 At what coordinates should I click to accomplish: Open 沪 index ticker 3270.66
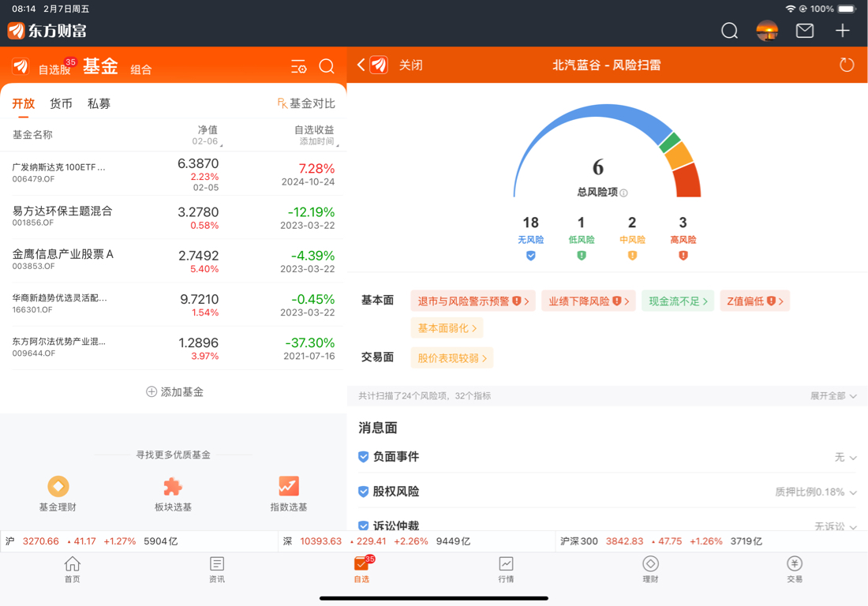pyautogui.click(x=139, y=541)
